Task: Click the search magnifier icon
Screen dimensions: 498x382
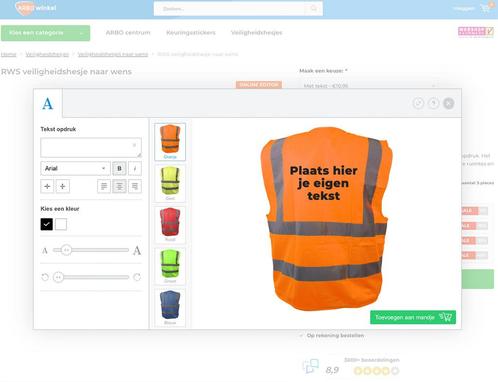Action: click(314, 9)
